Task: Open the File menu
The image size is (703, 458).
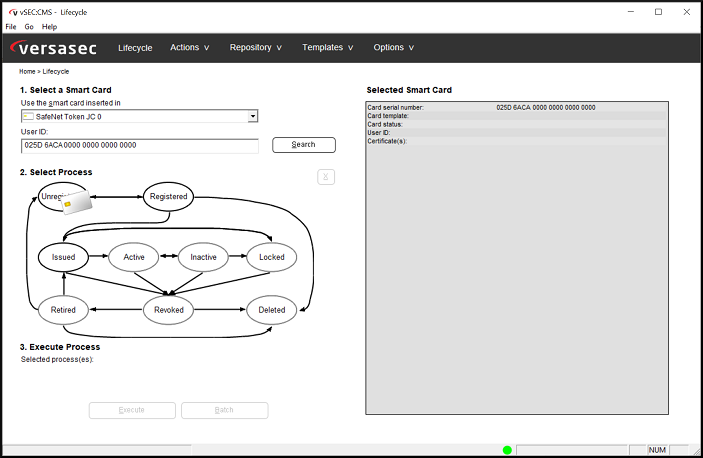Action: 11,27
